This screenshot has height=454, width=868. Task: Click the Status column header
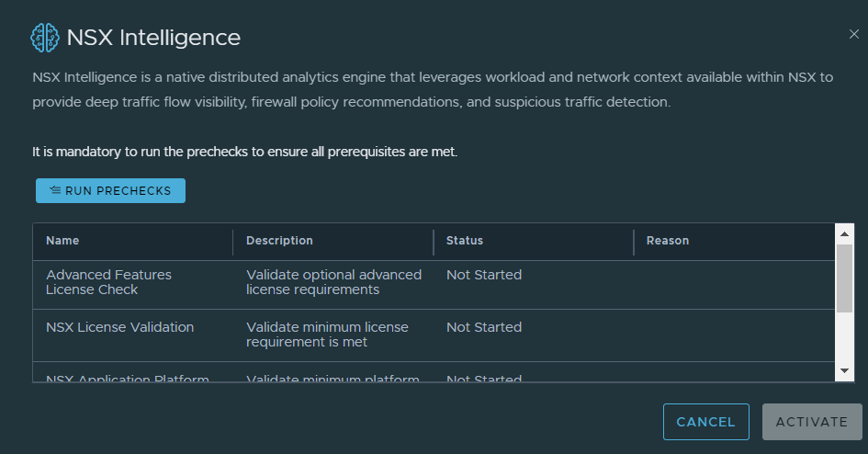point(465,240)
